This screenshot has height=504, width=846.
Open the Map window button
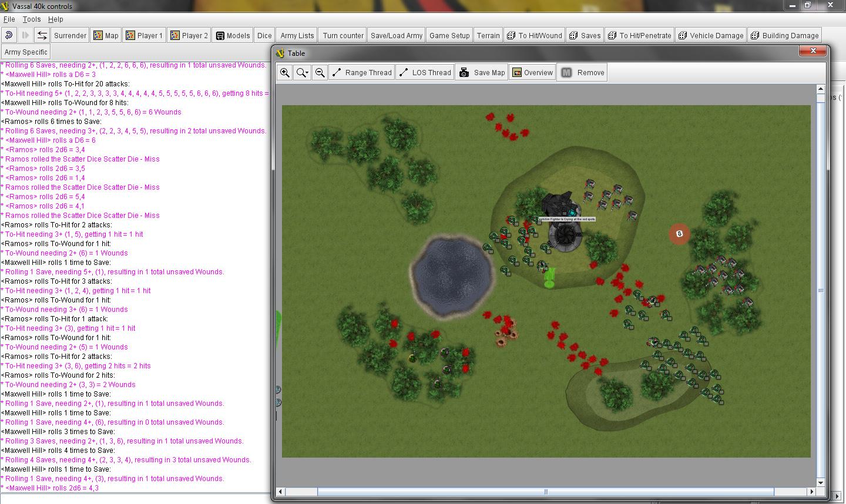[x=106, y=35]
